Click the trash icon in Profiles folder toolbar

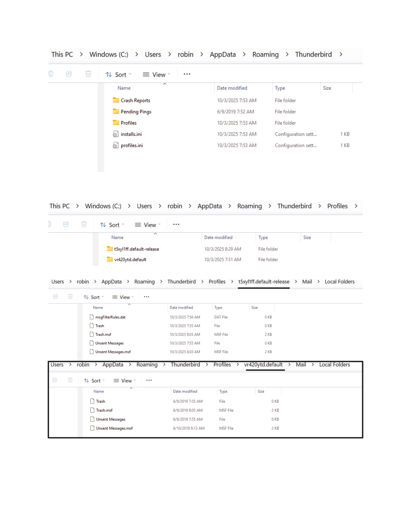click(84, 224)
